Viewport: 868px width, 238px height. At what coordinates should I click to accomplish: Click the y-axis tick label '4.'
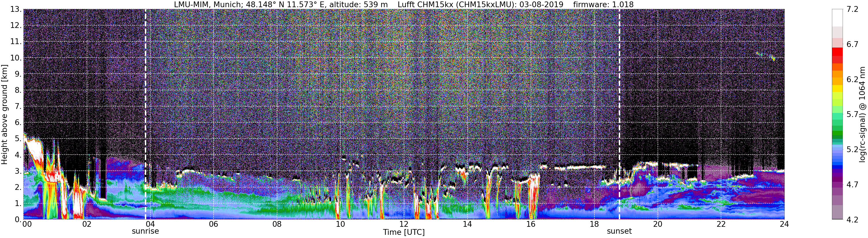click(x=18, y=155)
